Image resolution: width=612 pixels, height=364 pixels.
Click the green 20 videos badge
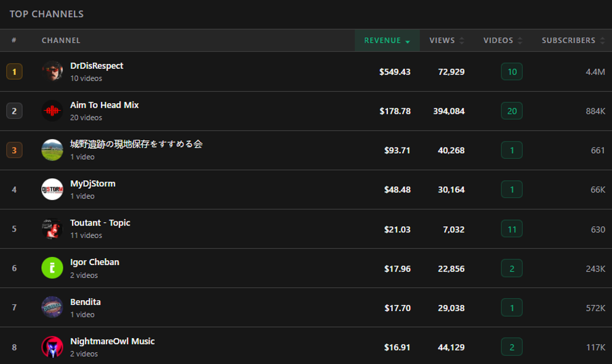[x=513, y=111]
